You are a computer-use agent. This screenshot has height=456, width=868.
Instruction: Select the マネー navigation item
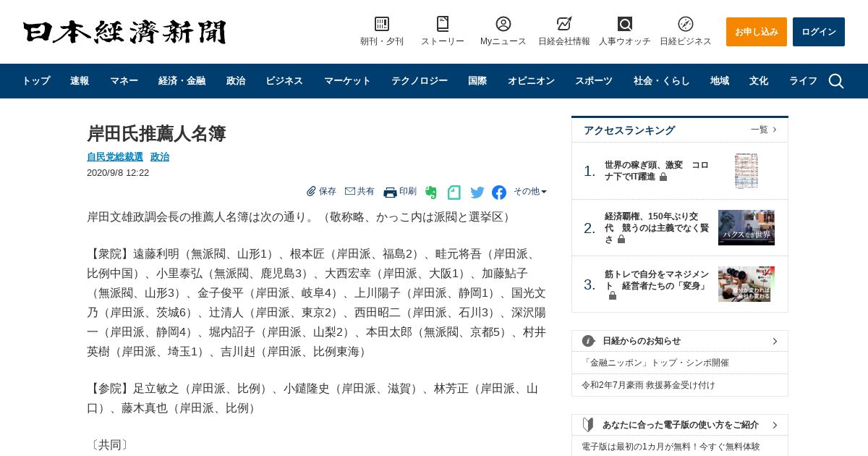pyautogui.click(x=124, y=81)
